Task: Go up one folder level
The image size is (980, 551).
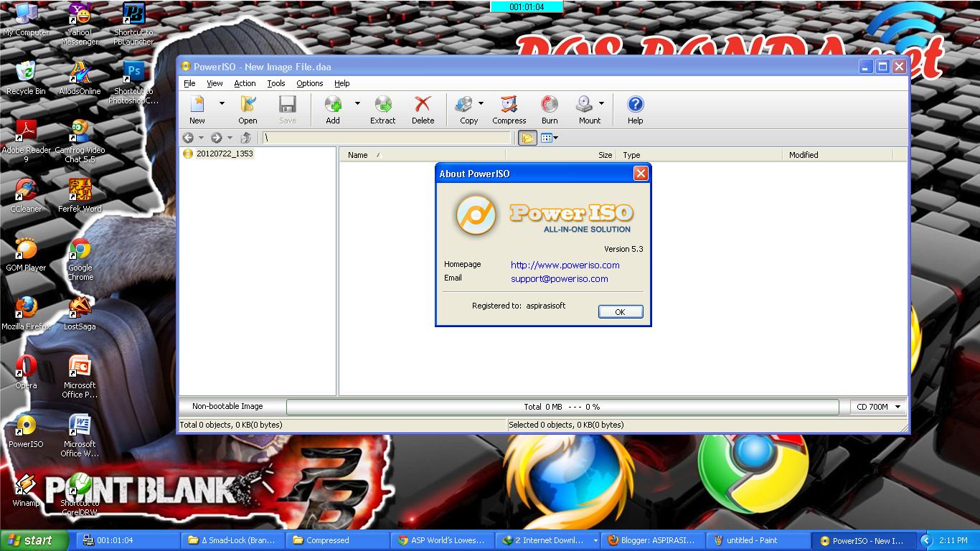Action: [x=246, y=138]
